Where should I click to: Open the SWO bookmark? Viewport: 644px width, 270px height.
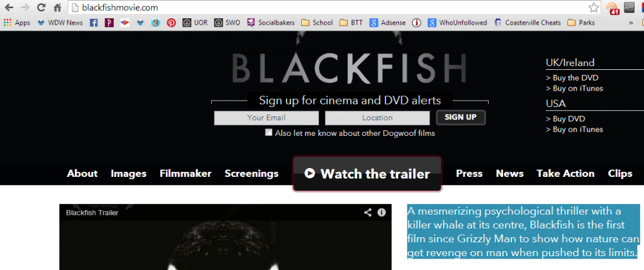click(x=227, y=23)
